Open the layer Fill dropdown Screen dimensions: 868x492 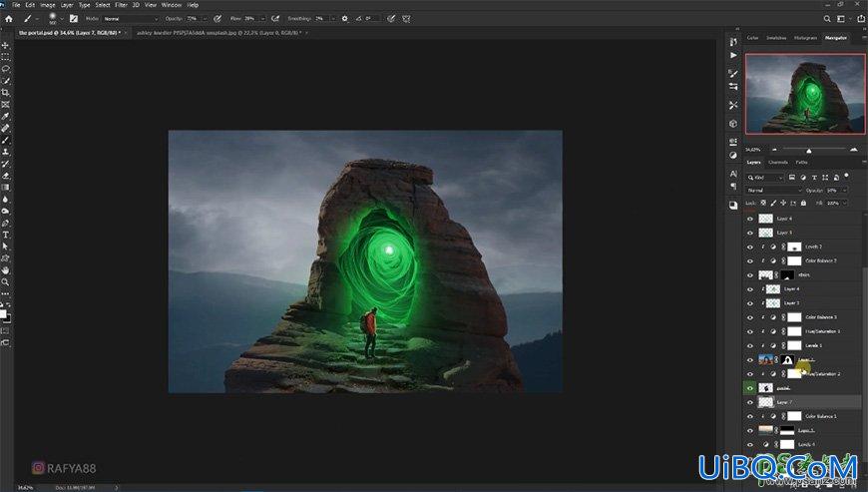[x=845, y=204]
